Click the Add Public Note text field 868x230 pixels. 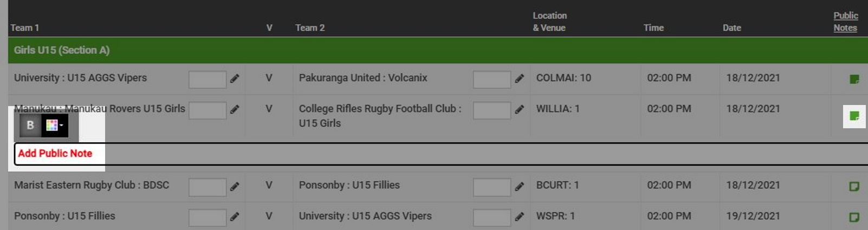441,154
